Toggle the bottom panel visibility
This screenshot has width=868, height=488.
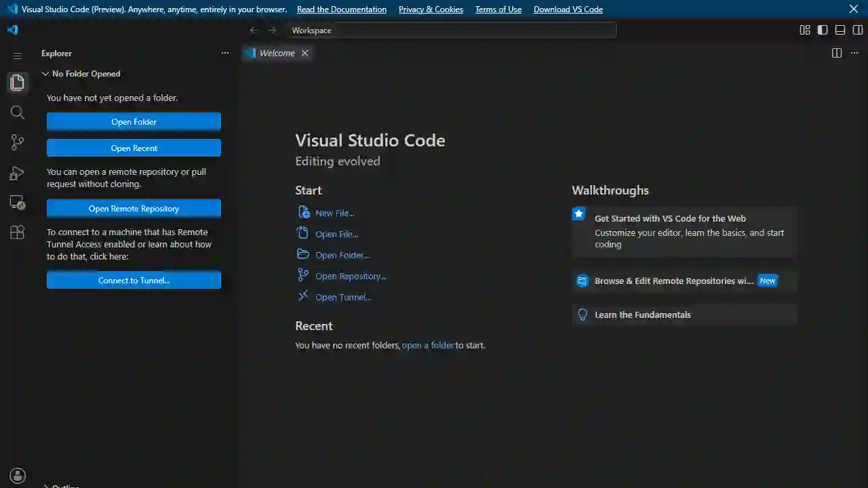coord(840,30)
